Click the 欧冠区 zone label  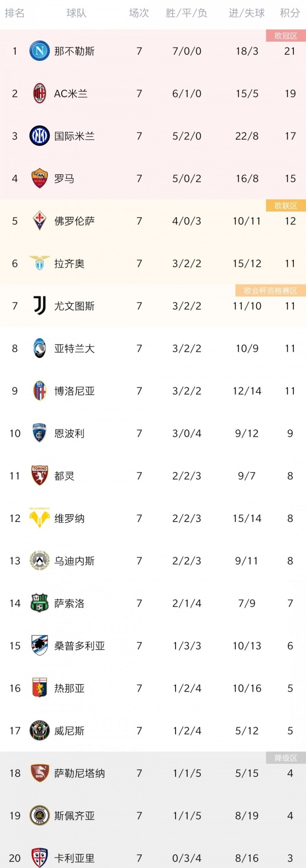(x=286, y=36)
